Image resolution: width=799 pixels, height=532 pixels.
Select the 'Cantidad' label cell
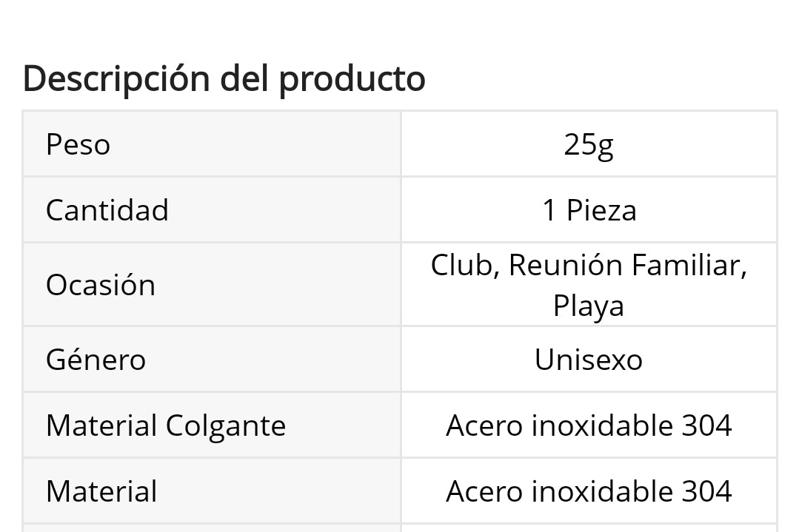(x=212, y=209)
